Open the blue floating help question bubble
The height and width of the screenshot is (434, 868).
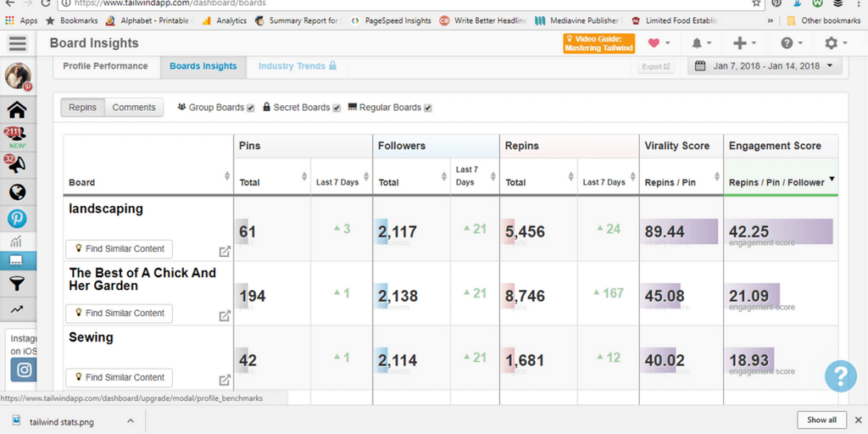[840, 376]
